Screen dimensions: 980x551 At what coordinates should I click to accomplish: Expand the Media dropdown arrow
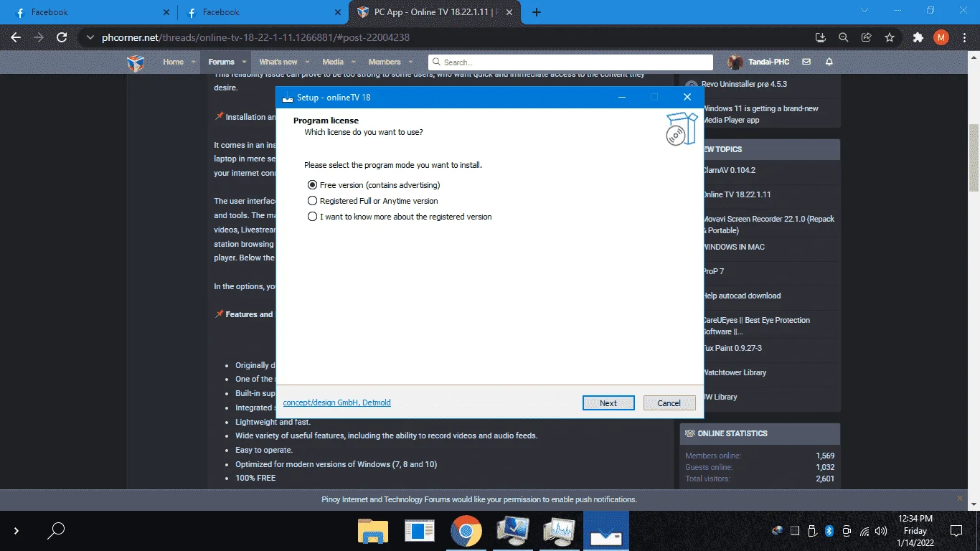tap(353, 62)
